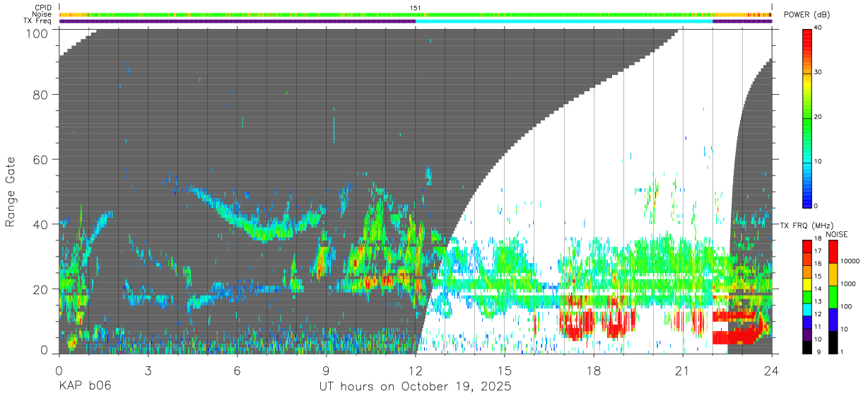
Task: Click the 'NOISE' legend title
Action: (x=838, y=234)
